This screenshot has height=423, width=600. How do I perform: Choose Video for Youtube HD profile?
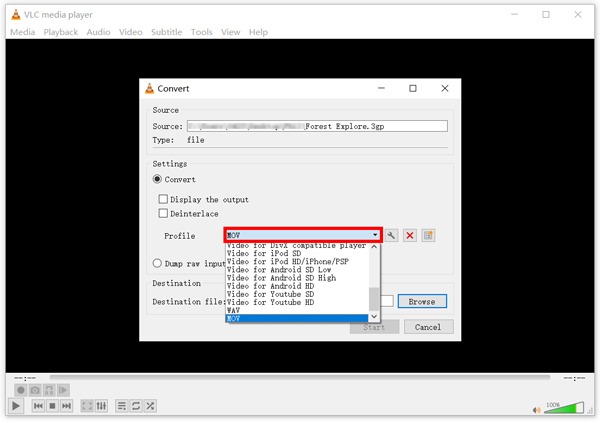pyautogui.click(x=297, y=302)
